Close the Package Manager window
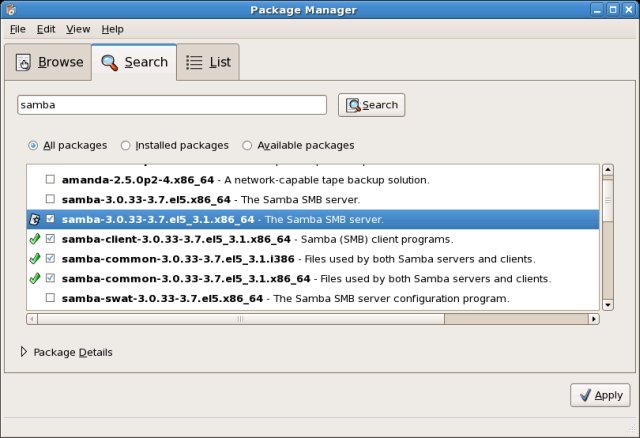 tap(629, 10)
